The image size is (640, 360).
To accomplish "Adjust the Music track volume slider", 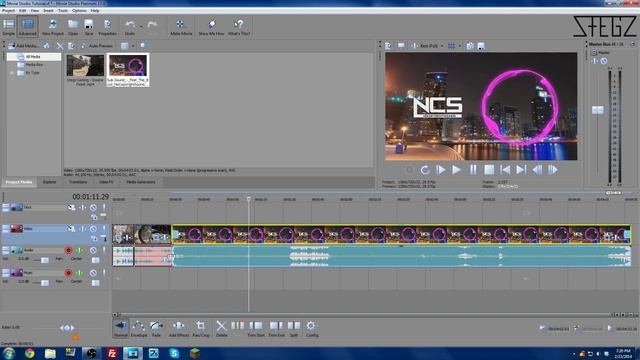I will [x=44, y=282].
